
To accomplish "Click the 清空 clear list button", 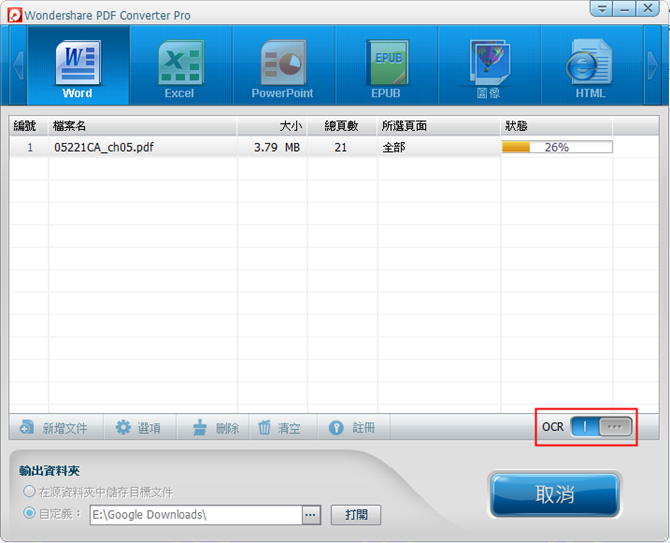I will 280,427.
